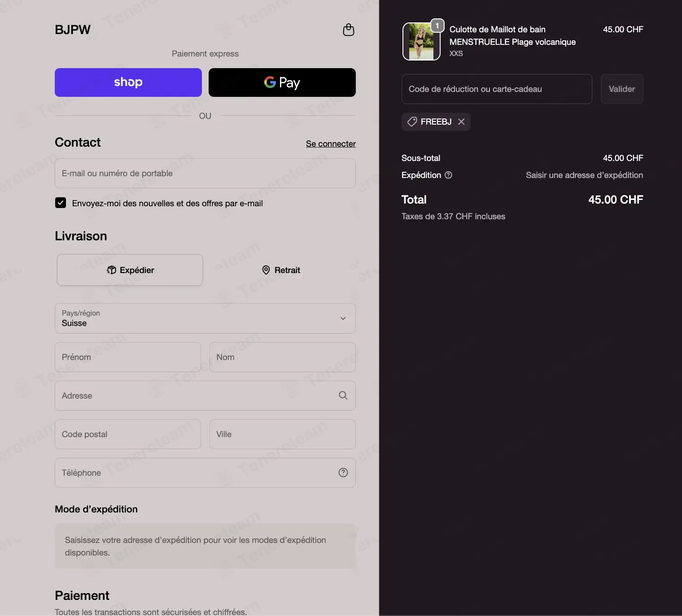Click 'Saisir une adresse d'expédition' text

point(584,175)
